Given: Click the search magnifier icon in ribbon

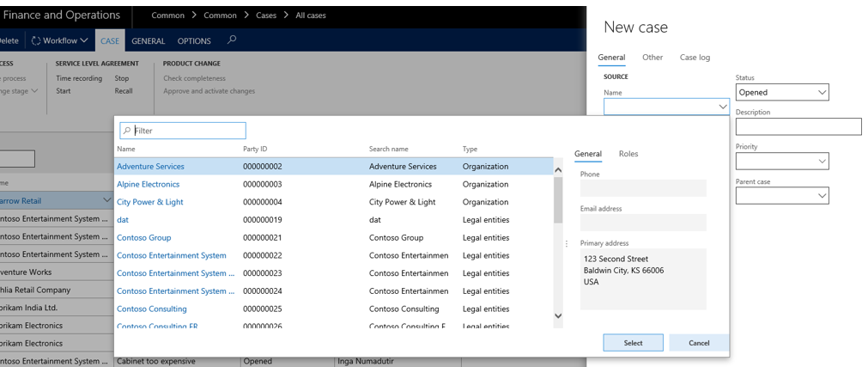Looking at the screenshot, I should pos(232,40).
